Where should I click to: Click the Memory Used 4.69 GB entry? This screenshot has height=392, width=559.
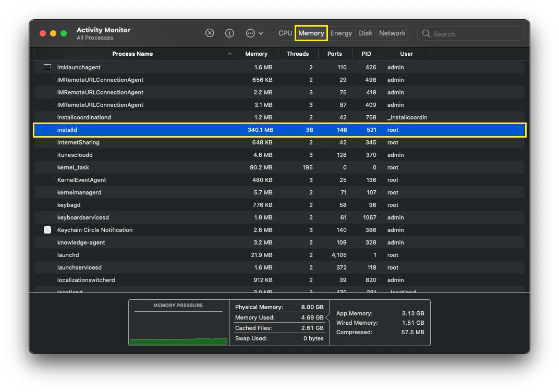click(x=279, y=317)
